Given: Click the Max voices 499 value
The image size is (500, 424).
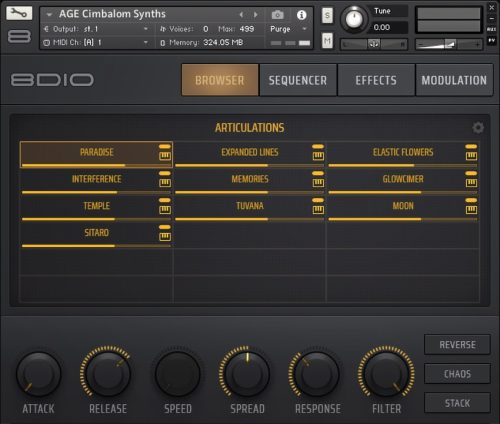Looking at the screenshot, I should tap(247, 29).
